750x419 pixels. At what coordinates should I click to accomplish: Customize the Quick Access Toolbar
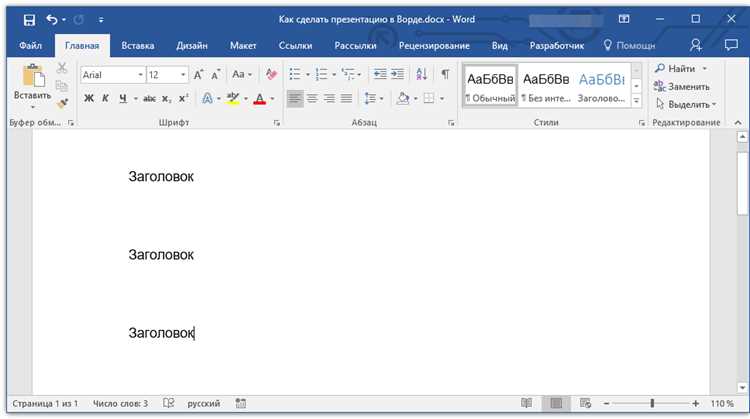[101, 20]
